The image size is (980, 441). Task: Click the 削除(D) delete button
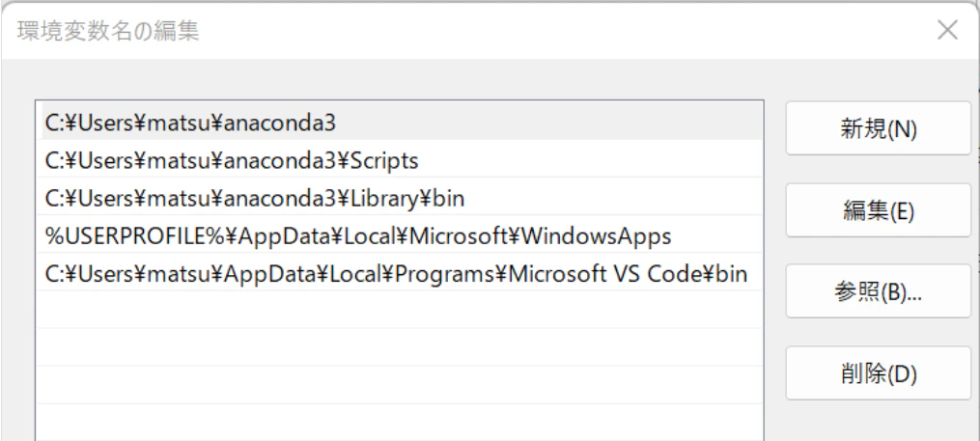[x=878, y=372]
